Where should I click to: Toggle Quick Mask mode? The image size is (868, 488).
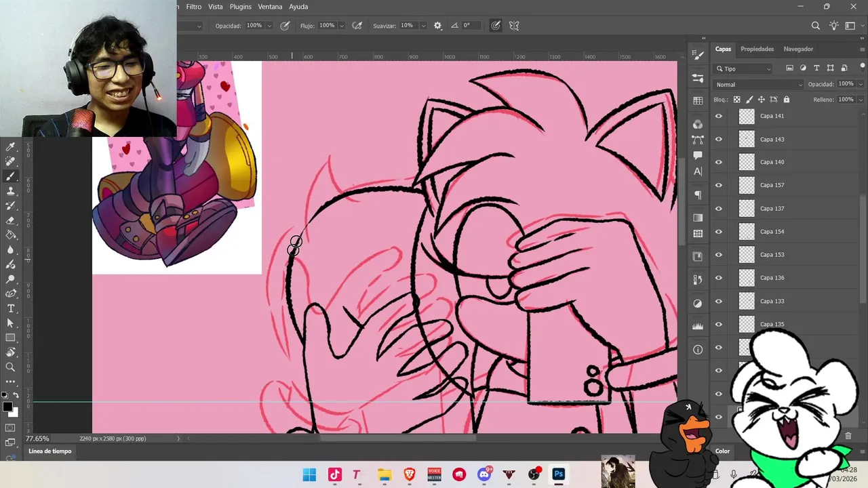10,428
